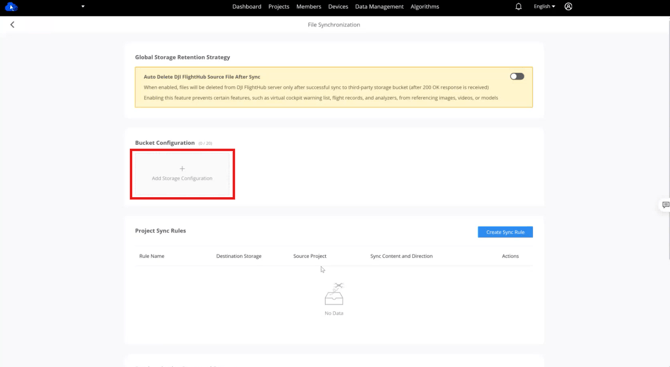Open the notifications bell

(x=518, y=6)
